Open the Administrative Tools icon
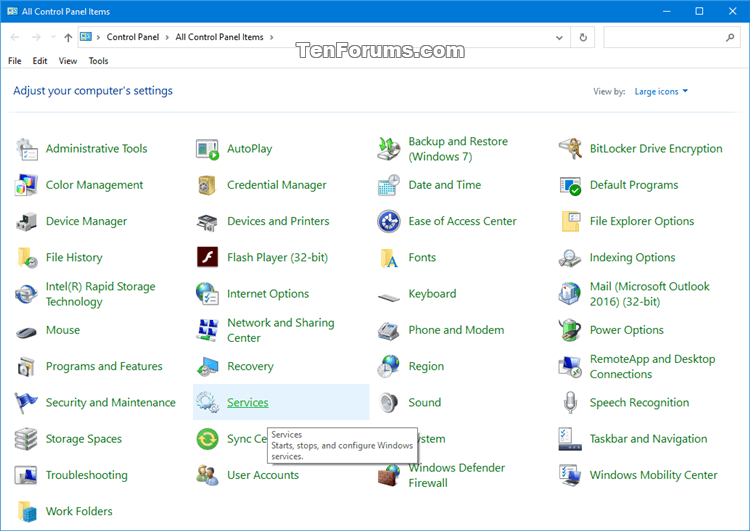Viewport: 750px width, 531px height. tap(26, 149)
